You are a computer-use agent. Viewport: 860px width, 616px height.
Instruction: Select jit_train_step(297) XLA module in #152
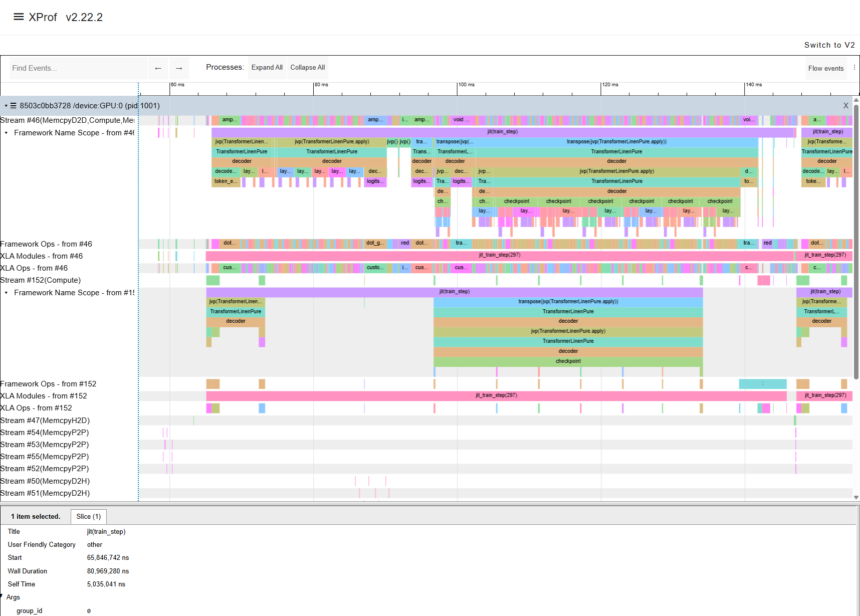pyautogui.click(x=496, y=396)
